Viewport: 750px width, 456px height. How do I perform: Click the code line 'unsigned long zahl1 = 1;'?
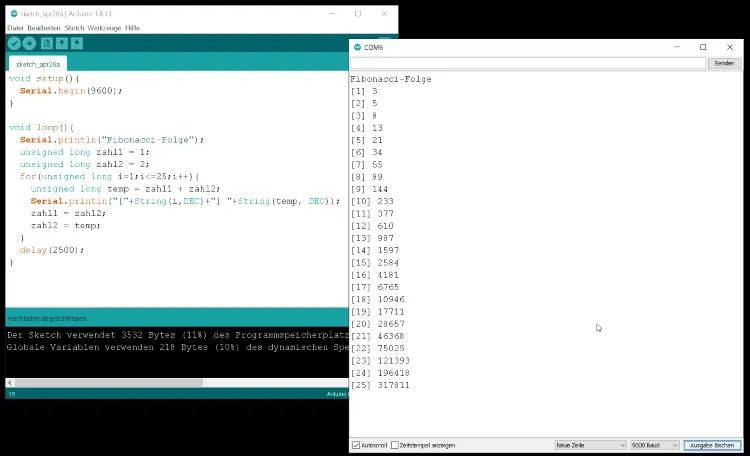point(85,152)
